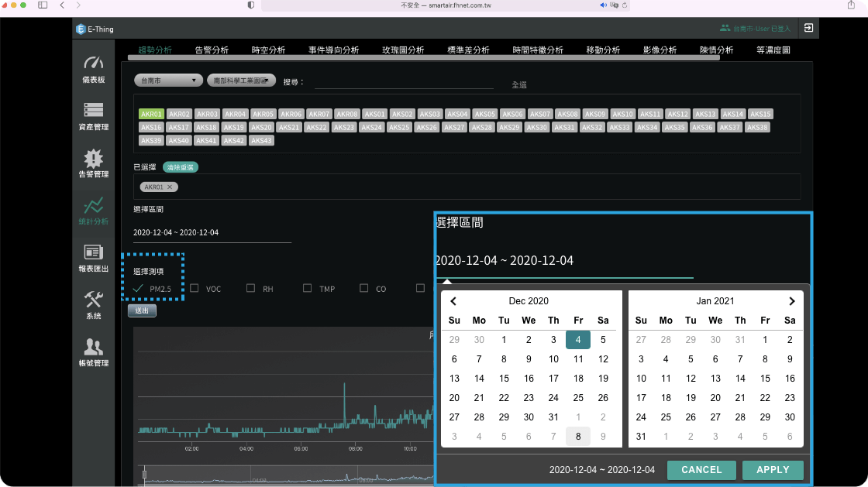The width and height of the screenshot is (868, 487).
Task: Click the CANCEL button in date picker
Action: (701, 470)
